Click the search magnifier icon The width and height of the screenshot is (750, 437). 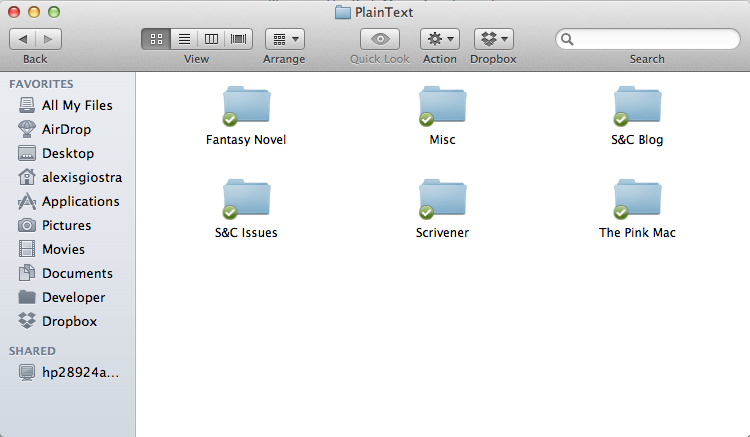click(567, 39)
